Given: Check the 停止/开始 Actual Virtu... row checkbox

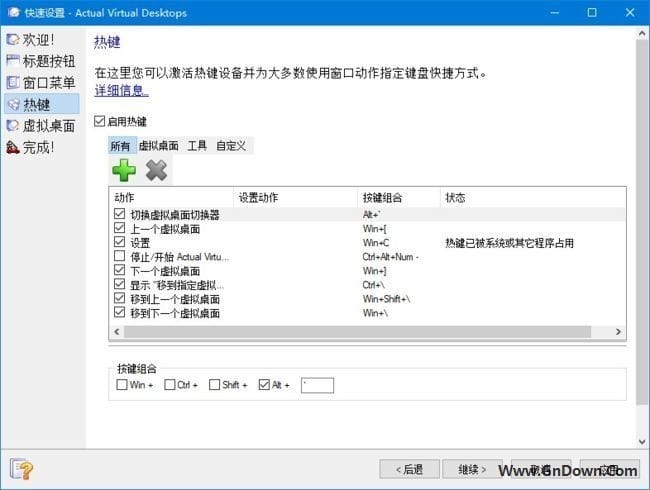Looking at the screenshot, I should [119, 256].
